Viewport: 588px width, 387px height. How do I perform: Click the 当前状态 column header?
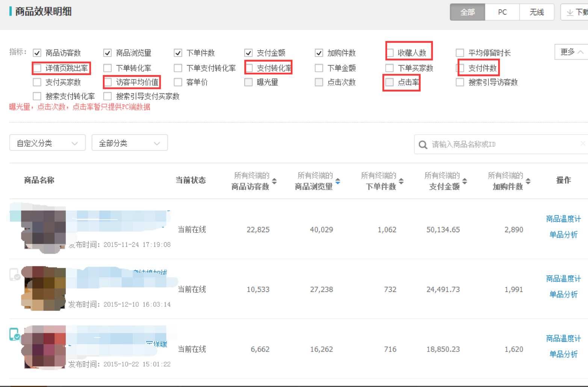[191, 181]
